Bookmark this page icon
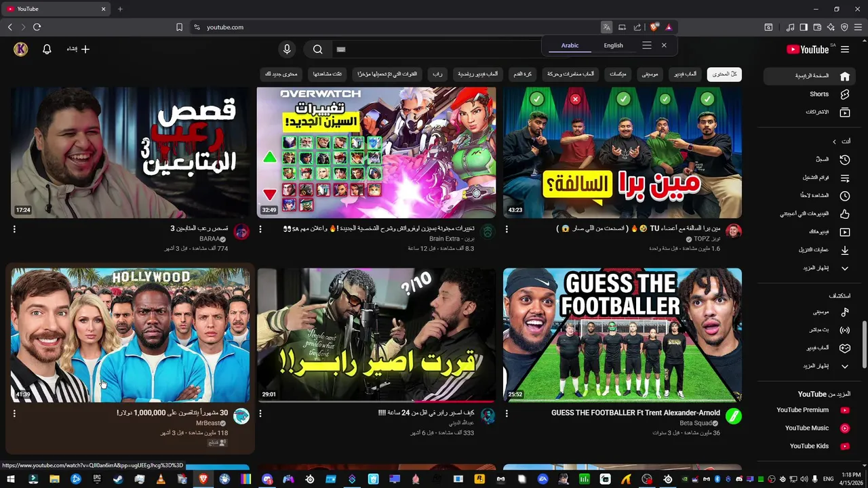 coord(179,27)
